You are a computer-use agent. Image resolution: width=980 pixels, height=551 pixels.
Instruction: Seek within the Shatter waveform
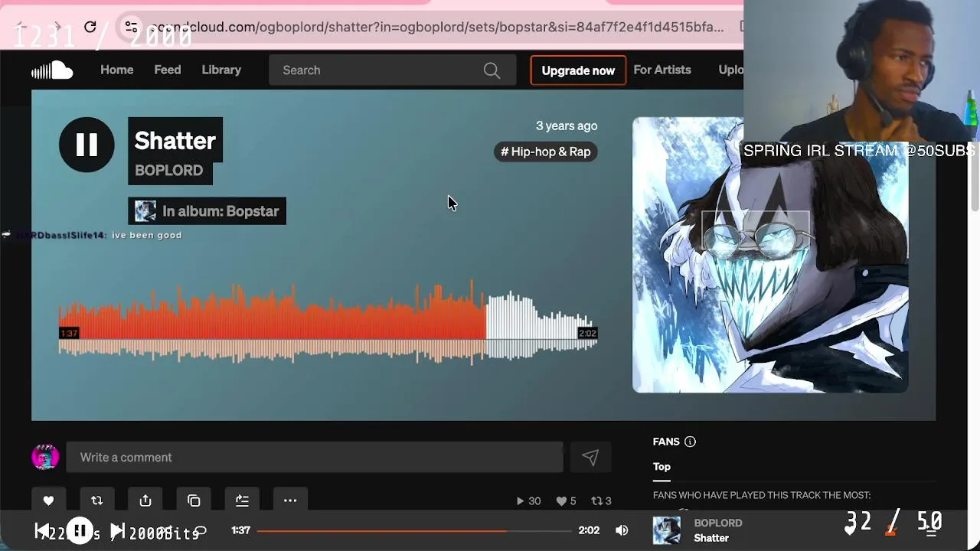coord(328,323)
